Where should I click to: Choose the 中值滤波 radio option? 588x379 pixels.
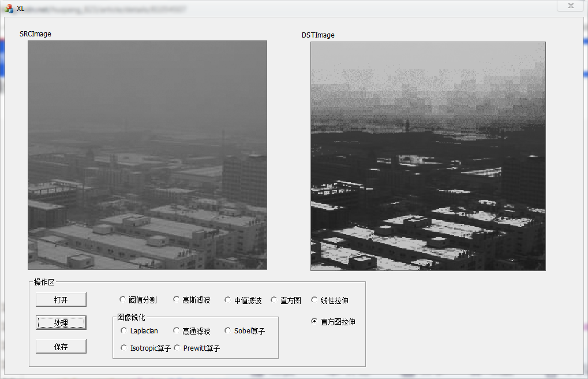point(243,300)
